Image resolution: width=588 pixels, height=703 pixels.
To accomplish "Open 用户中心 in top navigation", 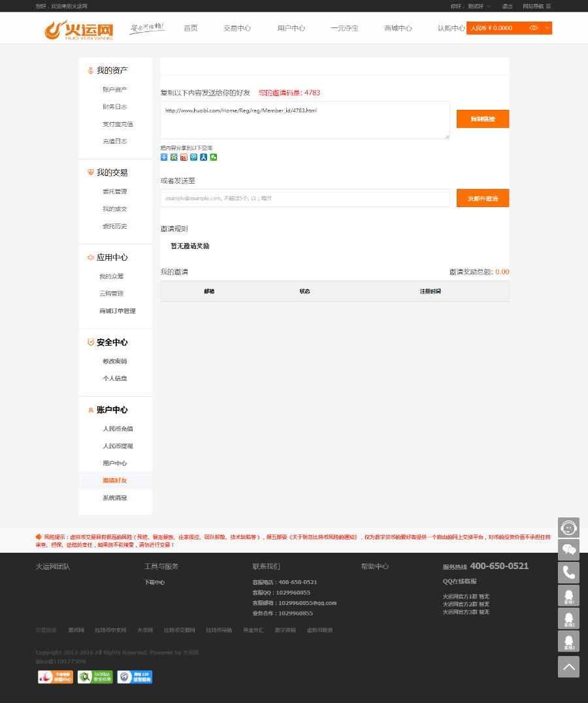I will click(291, 28).
